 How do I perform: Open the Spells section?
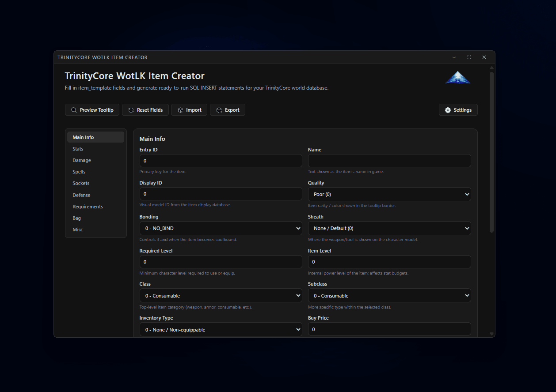95,172
